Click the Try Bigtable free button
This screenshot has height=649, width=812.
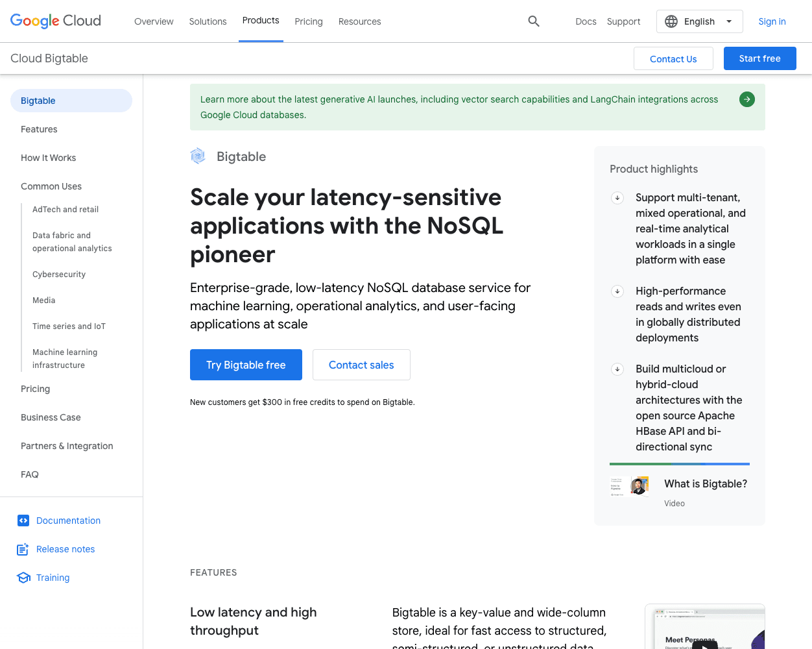point(246,365)
